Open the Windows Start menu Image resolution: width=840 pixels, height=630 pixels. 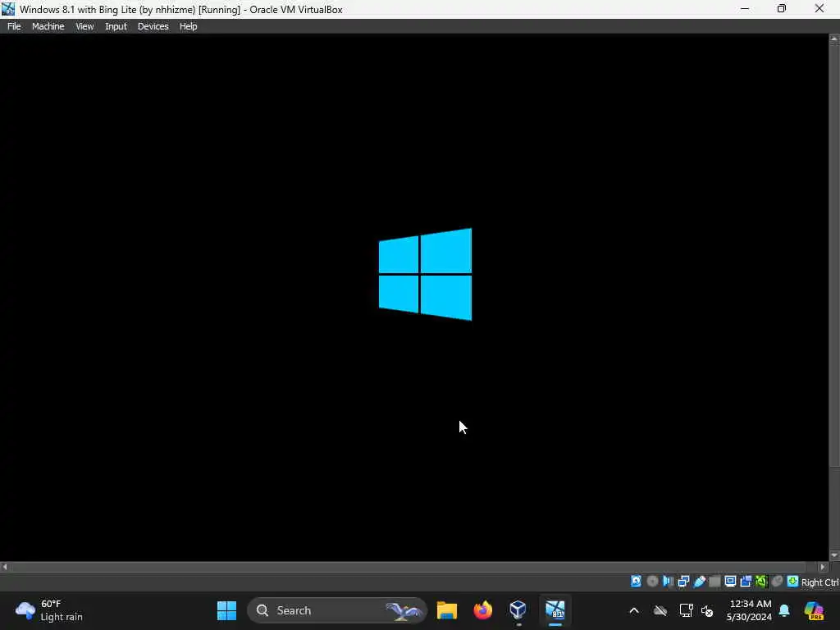click(x=226, y=610)
